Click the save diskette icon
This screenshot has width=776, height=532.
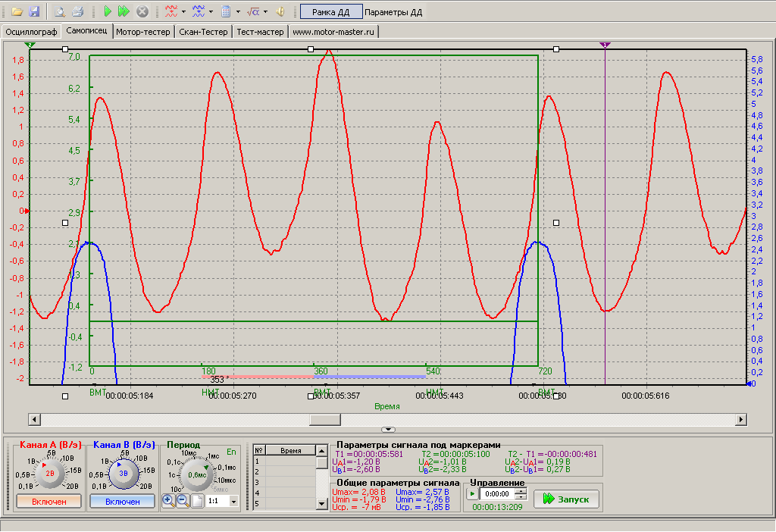pos(34,12)
